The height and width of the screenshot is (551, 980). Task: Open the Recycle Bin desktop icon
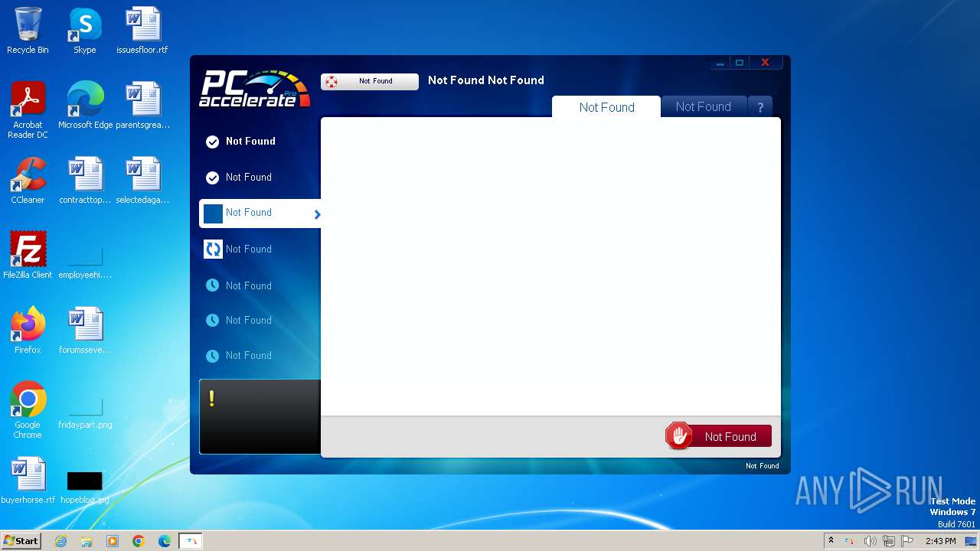click(x=28, y=31)
